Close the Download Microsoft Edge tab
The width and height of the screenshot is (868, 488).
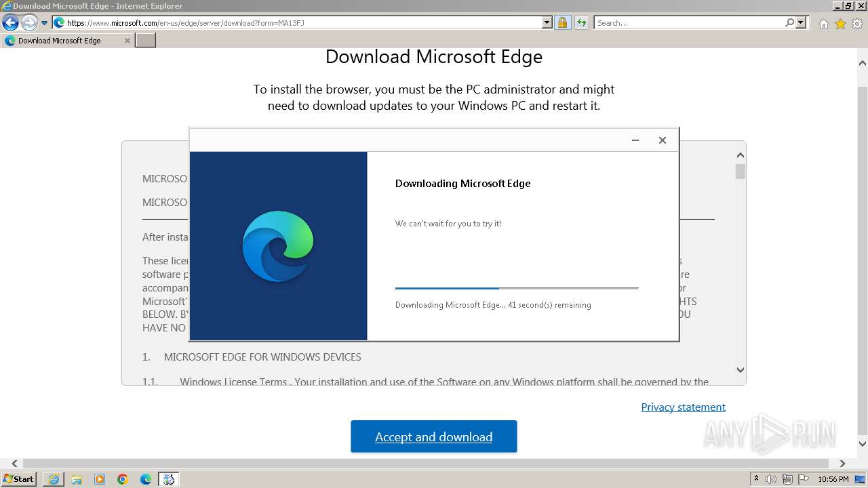(x=127, y=41)
